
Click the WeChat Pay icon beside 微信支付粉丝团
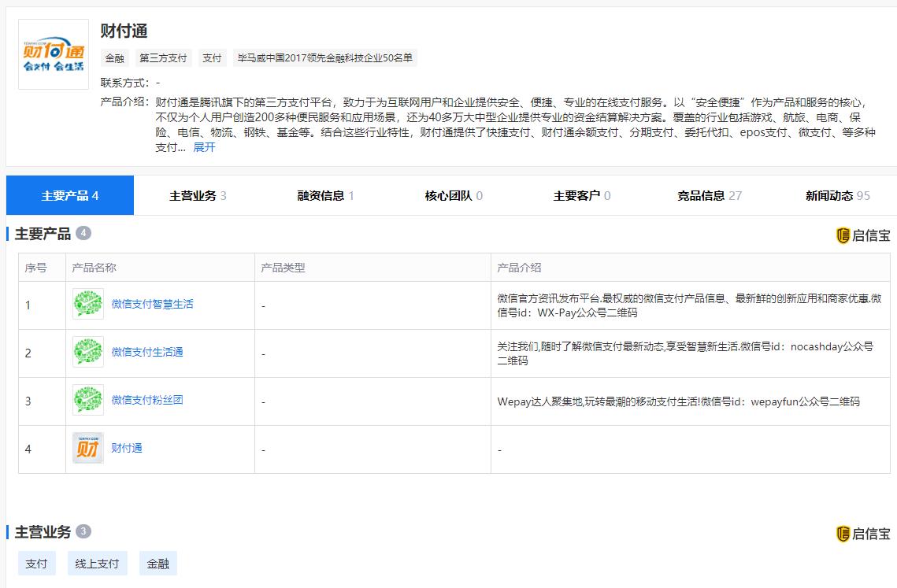87,401
